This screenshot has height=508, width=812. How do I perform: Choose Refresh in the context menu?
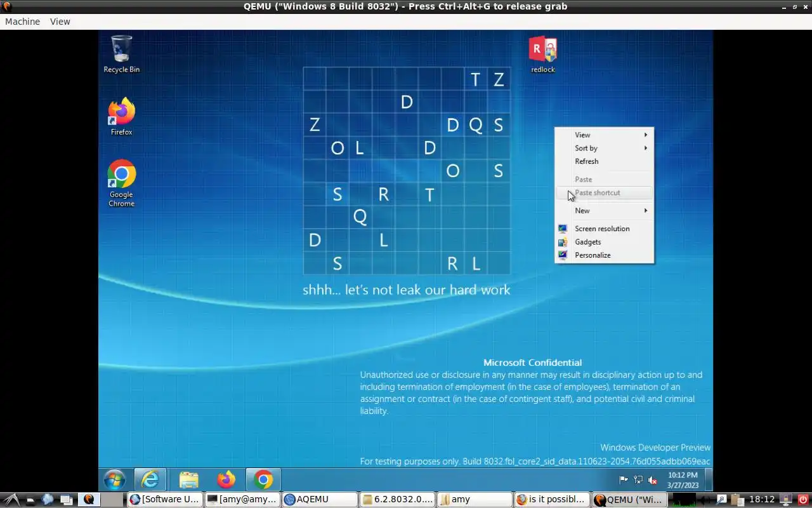[604, 161]
